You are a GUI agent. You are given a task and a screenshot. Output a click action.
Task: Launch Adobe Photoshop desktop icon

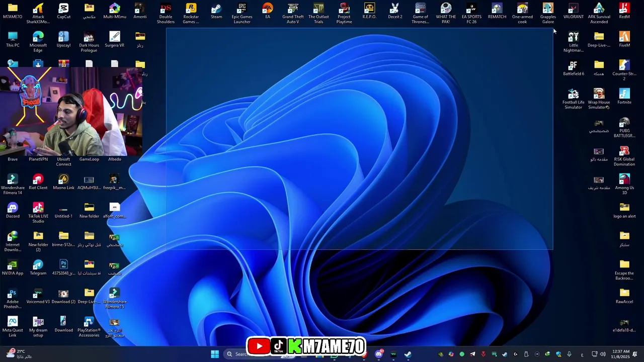click(13, 298)
